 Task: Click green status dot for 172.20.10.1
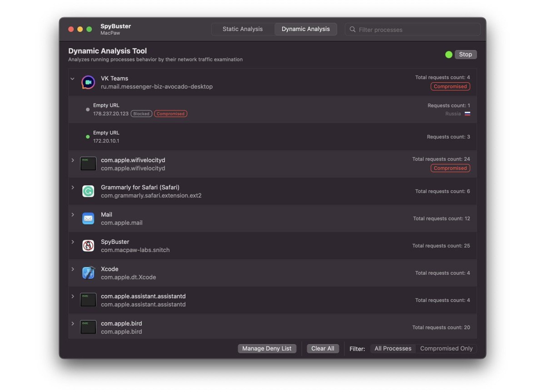(x=88, y=137)
